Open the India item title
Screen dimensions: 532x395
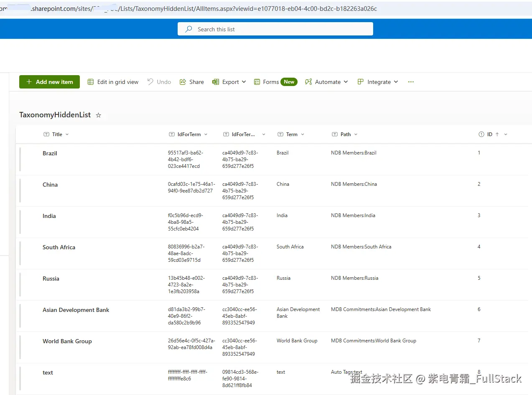click(49, 216)
